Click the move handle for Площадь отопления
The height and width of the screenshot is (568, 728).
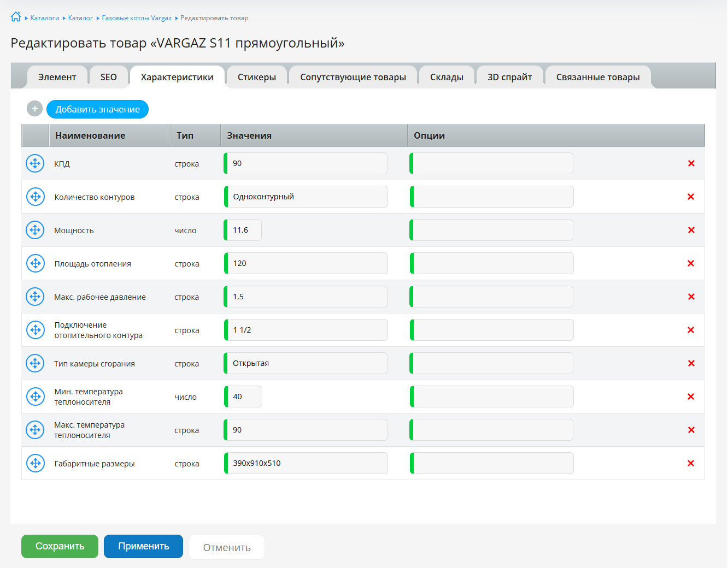click(x=35, y=263)
